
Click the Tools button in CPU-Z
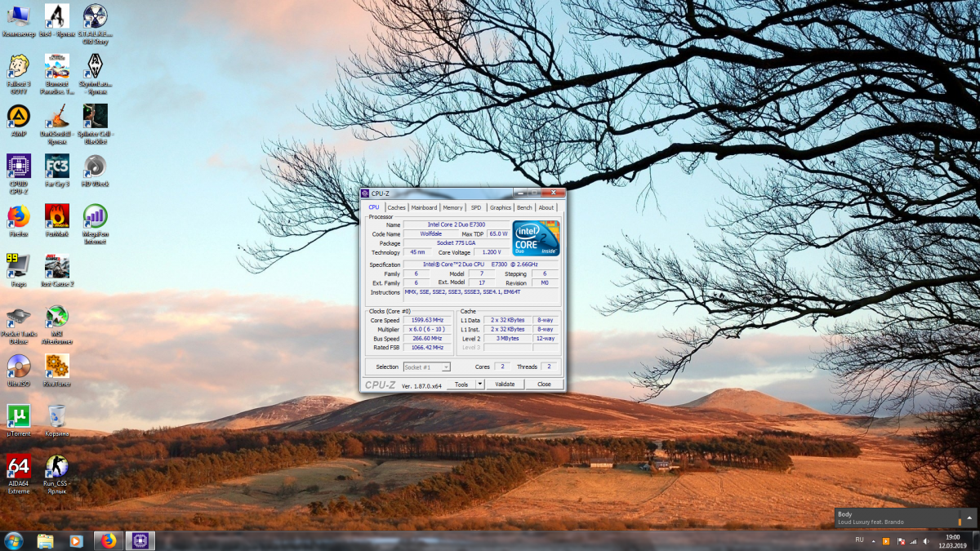[461, 384]
